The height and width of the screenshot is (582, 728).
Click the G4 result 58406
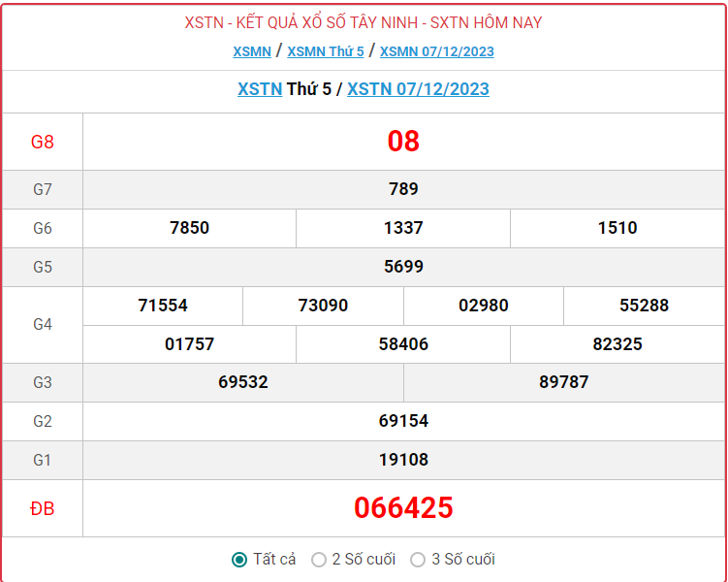(x=403, y=344)
